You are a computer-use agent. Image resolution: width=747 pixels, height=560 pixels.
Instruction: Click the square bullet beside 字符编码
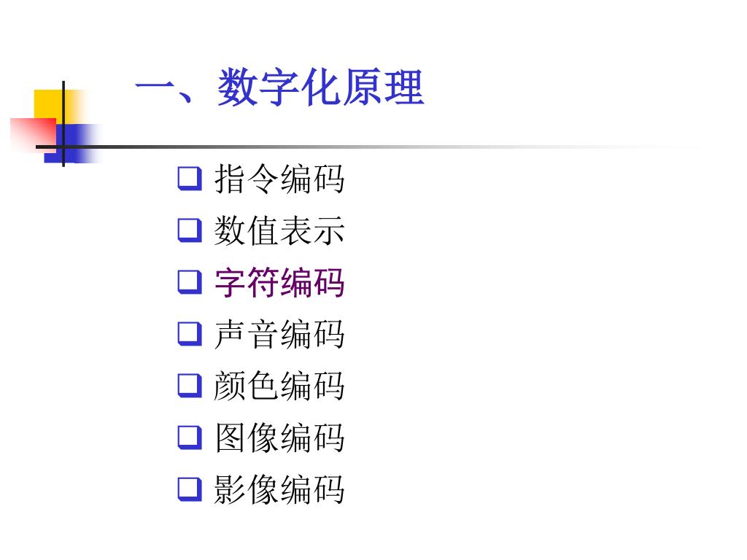point(190,282)
